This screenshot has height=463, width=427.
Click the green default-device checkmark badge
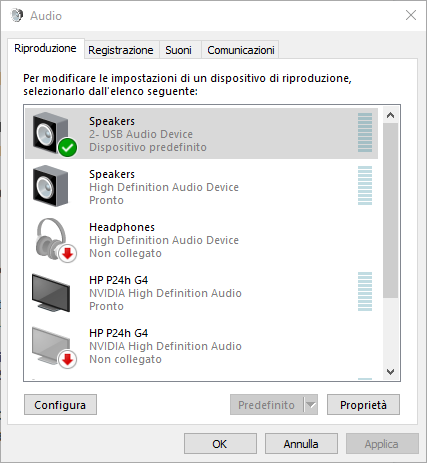[x=68, y=147]
